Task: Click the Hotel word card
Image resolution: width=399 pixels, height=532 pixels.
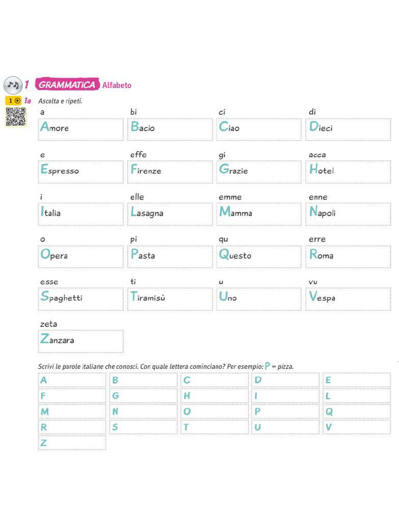Action: point(349,171)
